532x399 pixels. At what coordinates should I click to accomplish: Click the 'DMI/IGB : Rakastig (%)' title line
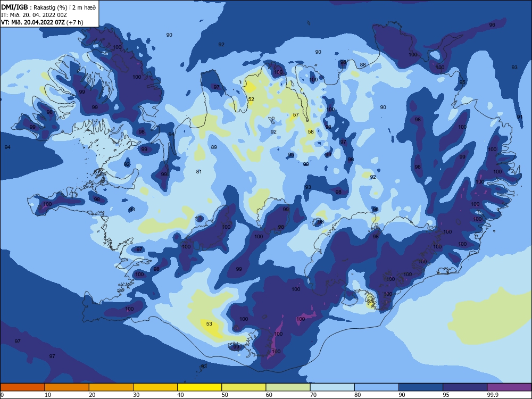(x=48, y=7)
